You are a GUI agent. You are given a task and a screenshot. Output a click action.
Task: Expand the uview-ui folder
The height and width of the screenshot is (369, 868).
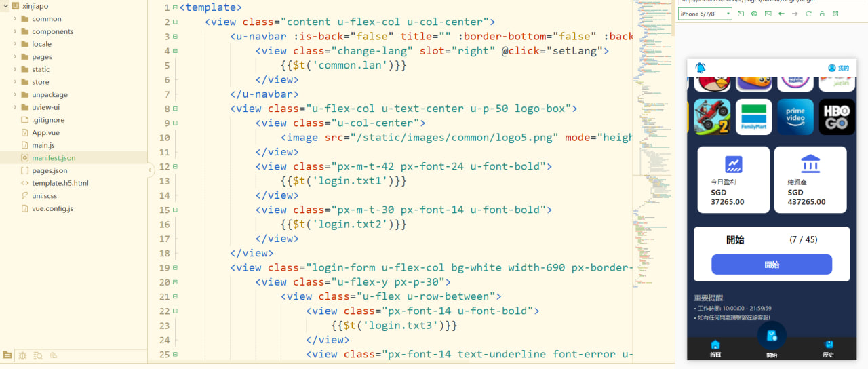click(15, 107)
